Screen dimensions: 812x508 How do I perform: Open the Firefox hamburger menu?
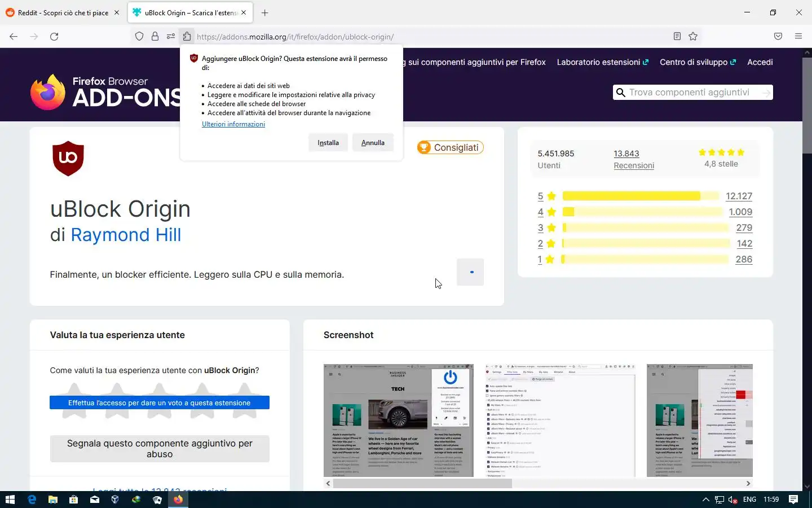pyautogui.click(x=798, y=37)
